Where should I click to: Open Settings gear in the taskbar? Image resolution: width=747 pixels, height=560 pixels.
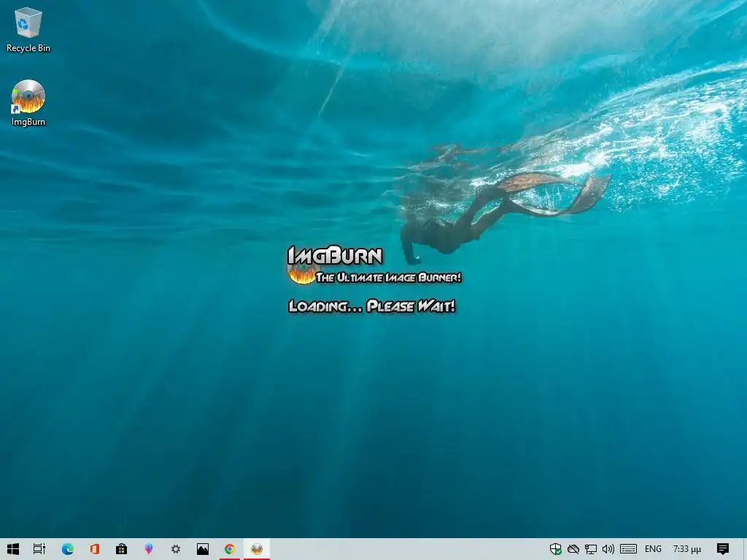pyautogui.click(x=175, y=549)
